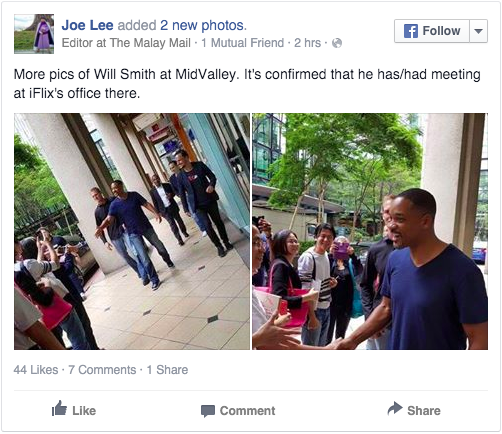Image resolution: width=502 pixels, height=434 pixels.
Task: Click the Like text label
Action: [84, 411]
